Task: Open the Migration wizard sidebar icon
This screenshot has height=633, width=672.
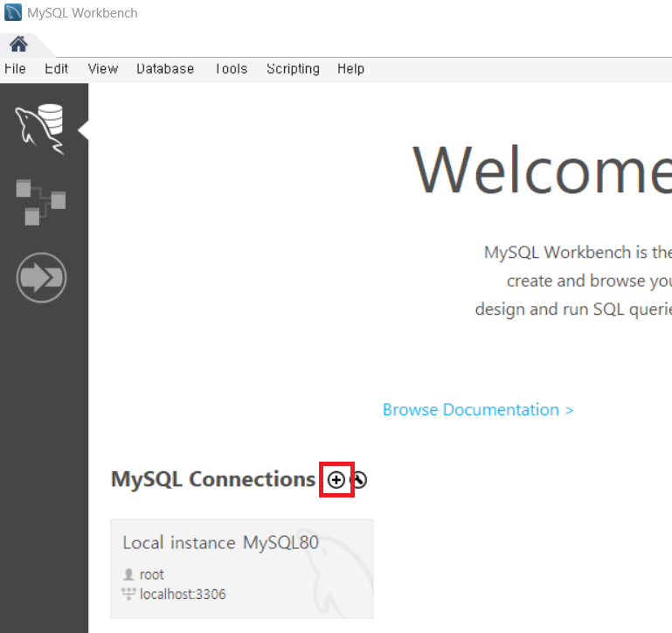Action: pyautogui.click(x=42, y=277)
